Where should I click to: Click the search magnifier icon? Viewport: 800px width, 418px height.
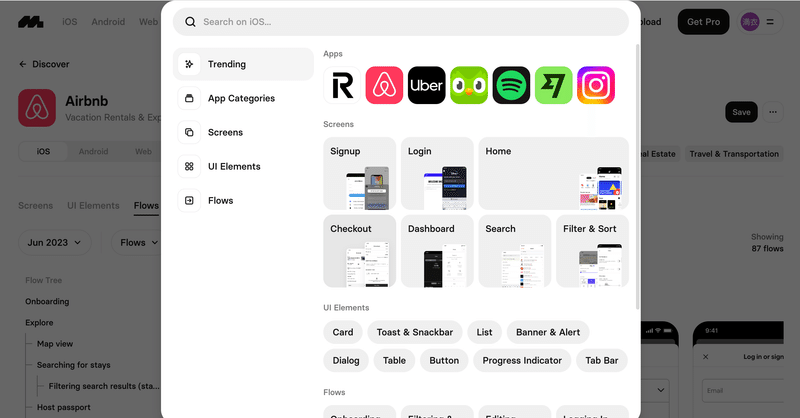[190, 22]
